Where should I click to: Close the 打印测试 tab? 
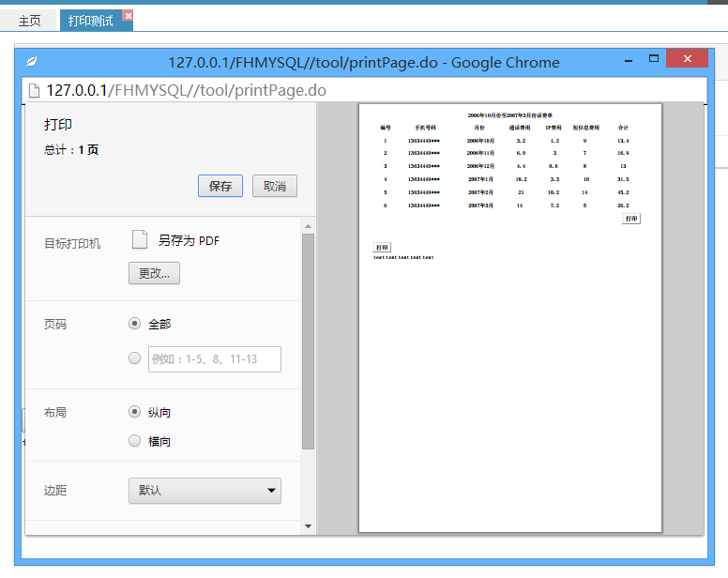(128, 15)
